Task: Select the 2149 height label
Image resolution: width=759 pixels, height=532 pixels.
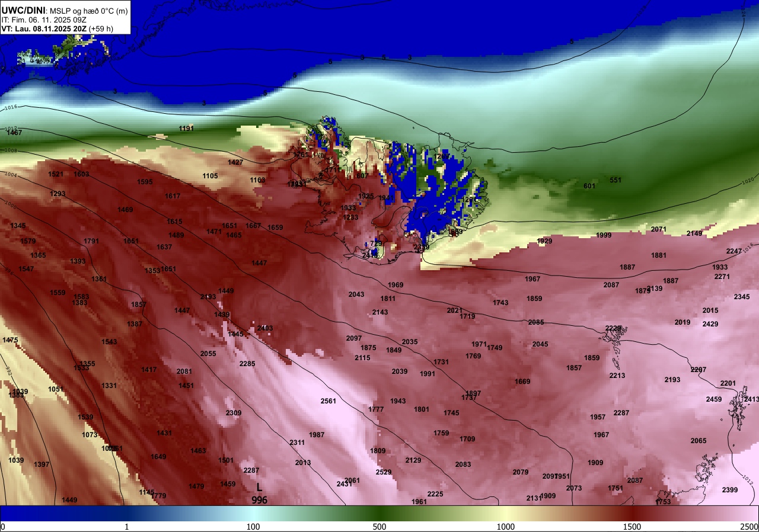Action: point(694,233)
